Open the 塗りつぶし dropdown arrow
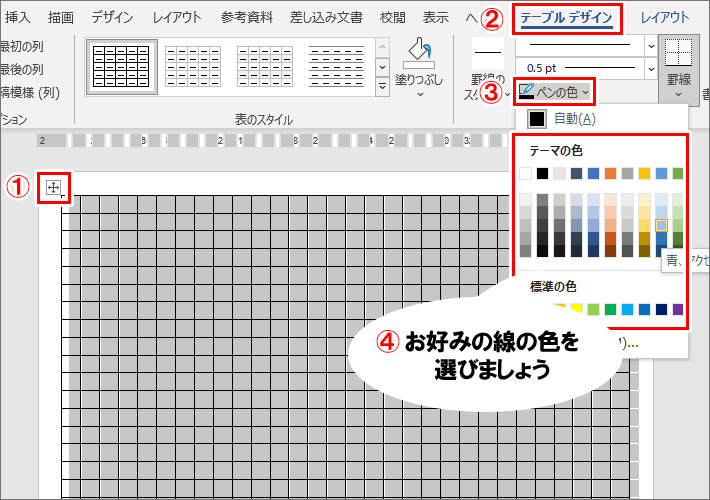This screenshot has width=710, height=500. click(420, 94)
